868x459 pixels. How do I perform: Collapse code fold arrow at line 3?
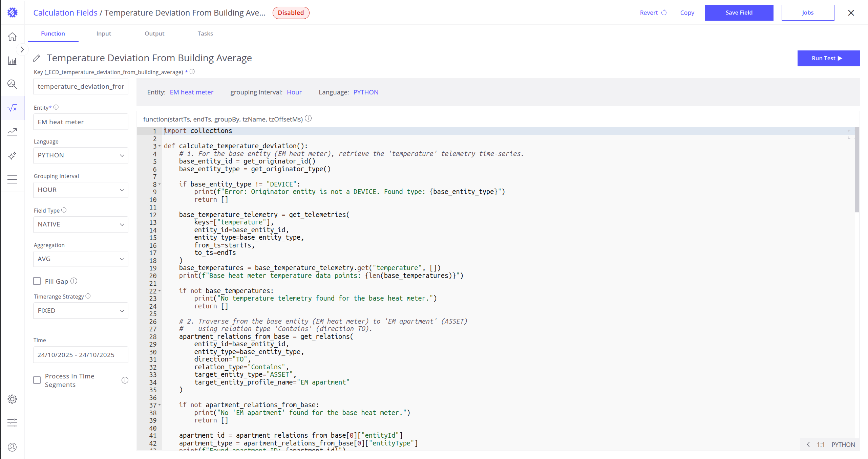point(160,146)
